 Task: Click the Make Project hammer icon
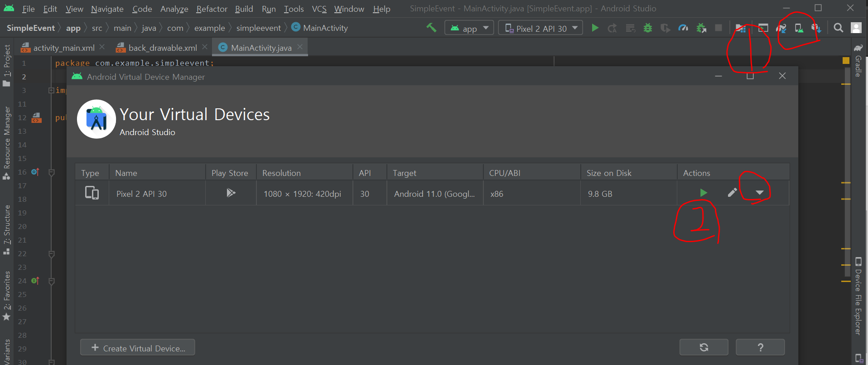pos(431,28)
